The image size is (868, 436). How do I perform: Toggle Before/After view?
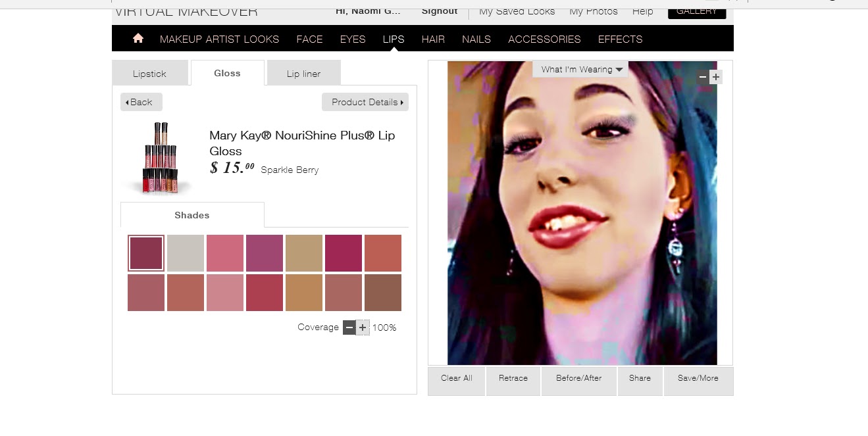[x=579, y=381]
